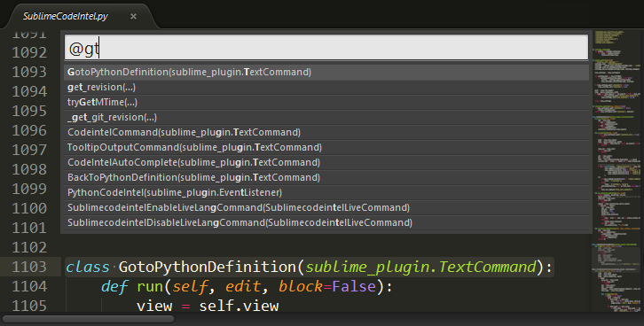Image resolution: width=644 pixels, height=326 pixels.
Task: Click 'block' parameter on line 1104
Action: click(x=301, y=286)
